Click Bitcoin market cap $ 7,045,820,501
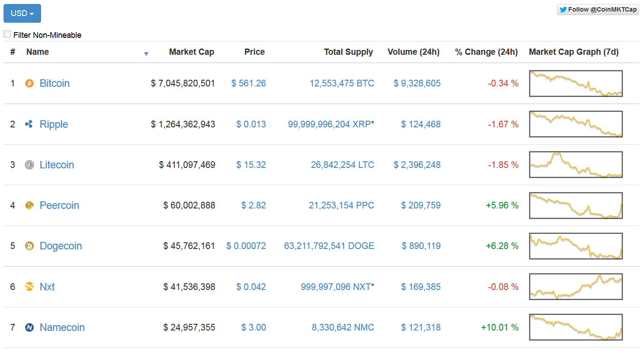Viewport: 644px width, 351px height. pyautogui.click(x=183, y=83)
